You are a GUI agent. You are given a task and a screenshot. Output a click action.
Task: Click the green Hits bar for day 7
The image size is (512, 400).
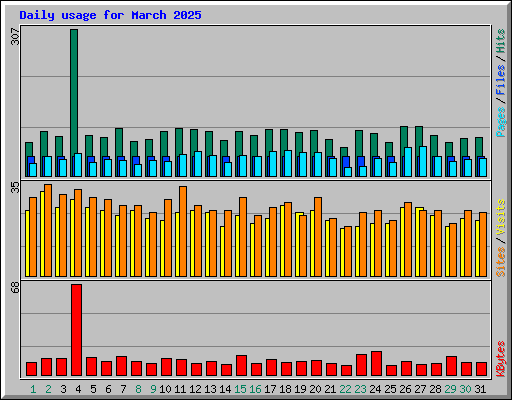[119, 152]
